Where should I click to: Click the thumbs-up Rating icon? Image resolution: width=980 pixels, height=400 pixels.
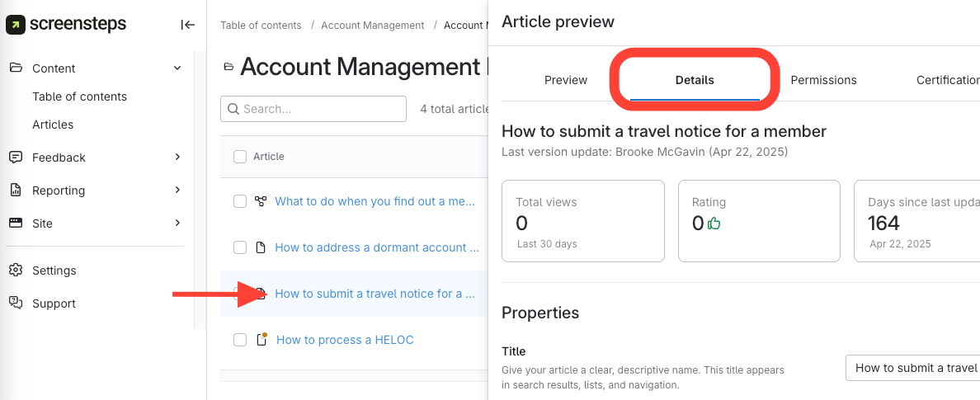714,224
